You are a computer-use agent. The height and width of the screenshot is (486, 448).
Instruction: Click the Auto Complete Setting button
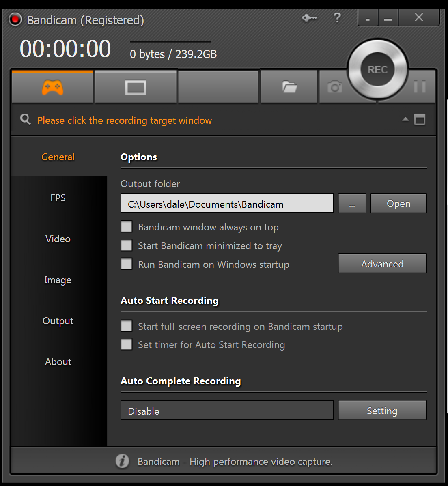pos(382,411)
